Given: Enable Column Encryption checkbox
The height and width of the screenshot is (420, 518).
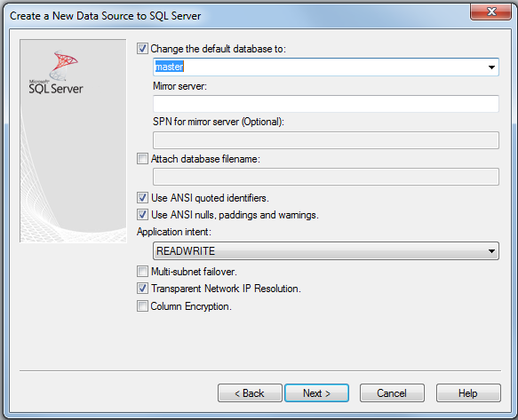Looking at the screenshot, I should (x=142, y=306).
